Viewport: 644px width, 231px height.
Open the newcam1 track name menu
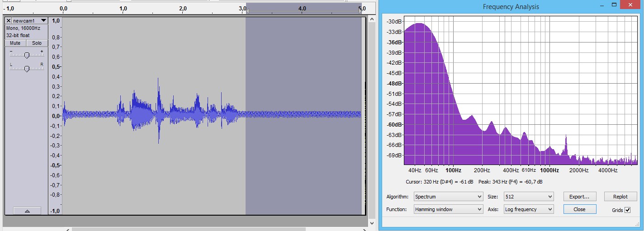(x=30, y=21)
